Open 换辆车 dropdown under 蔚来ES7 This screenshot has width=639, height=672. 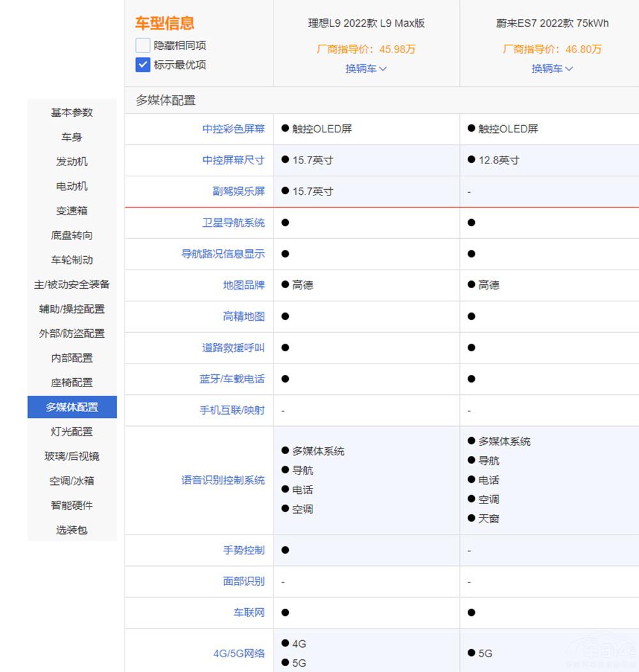click(552, 68)
